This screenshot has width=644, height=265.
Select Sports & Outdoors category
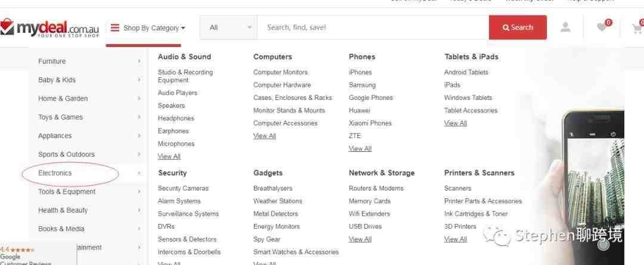tap(66, 154)
